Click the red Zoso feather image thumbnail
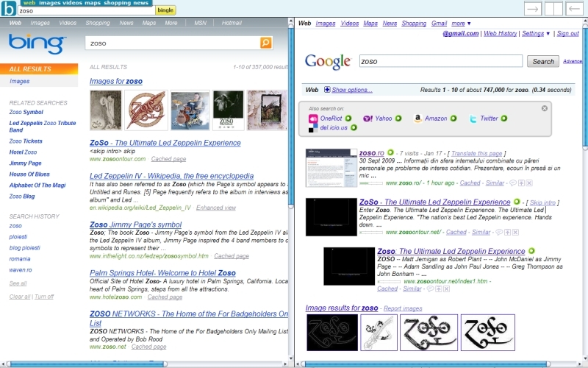This screenshot has height=368, width=588. pos(146,110)
